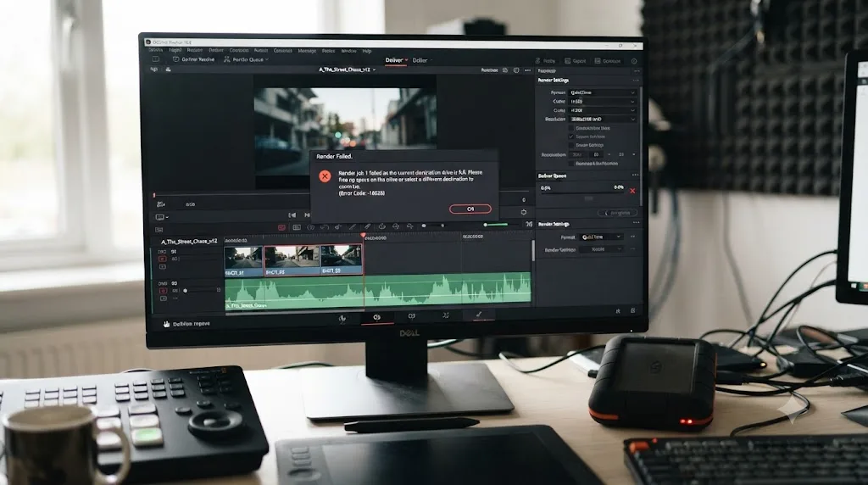This screenshot has width=868, height=485.
Task: Open the microphone page icon in bottom page bar
Action: [x=342, y=317]
